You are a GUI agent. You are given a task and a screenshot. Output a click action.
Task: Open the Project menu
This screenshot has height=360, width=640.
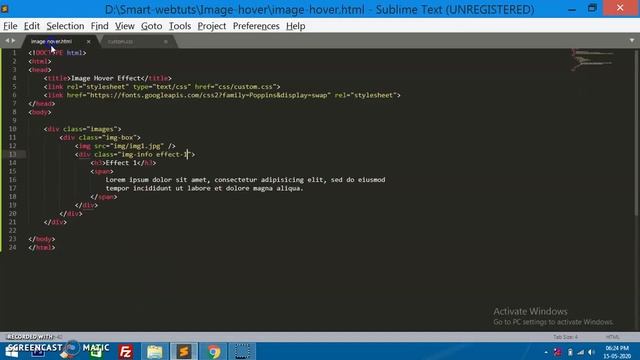tap(211, 26)
